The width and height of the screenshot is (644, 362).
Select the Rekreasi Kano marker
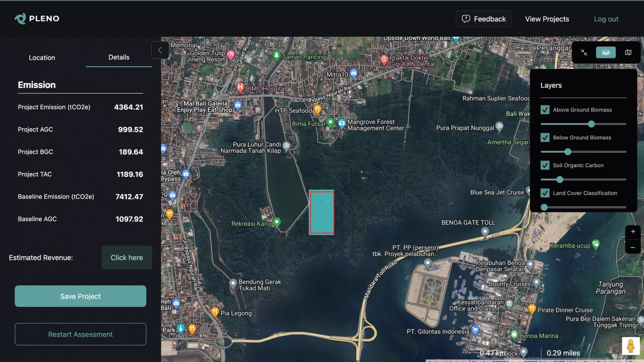277,222
